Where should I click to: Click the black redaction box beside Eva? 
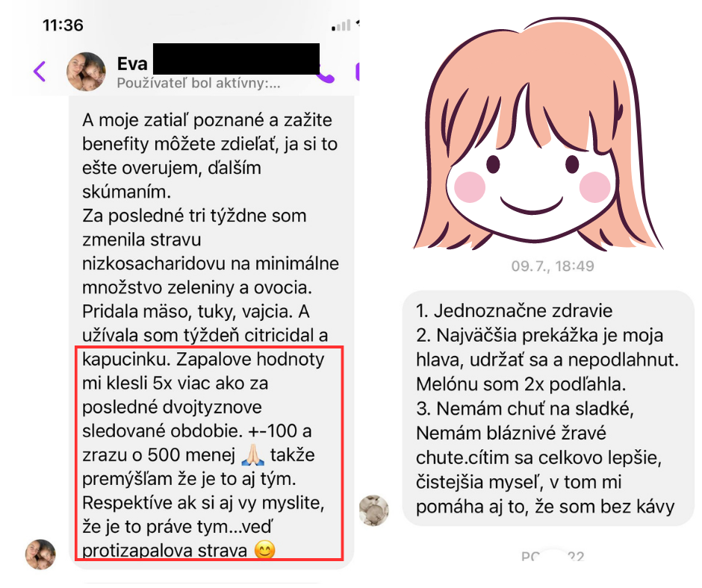pyautogui.click(x=237, y=59)
